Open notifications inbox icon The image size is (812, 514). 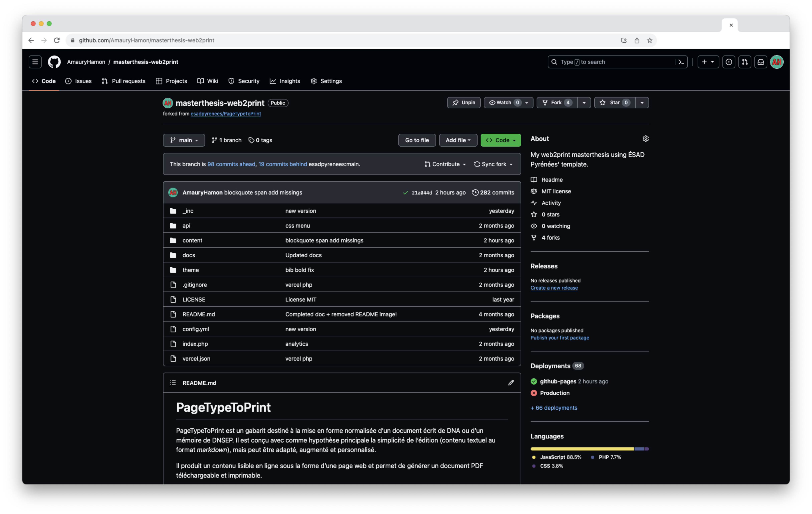click(761, 62)
